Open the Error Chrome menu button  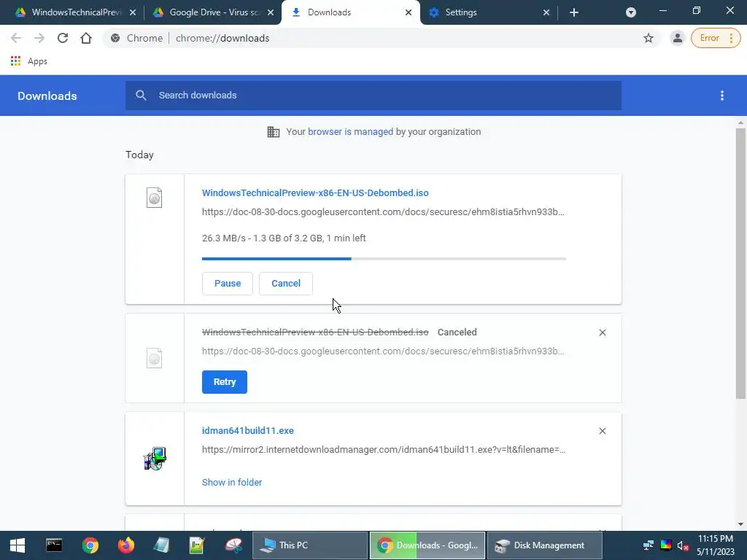716,38
